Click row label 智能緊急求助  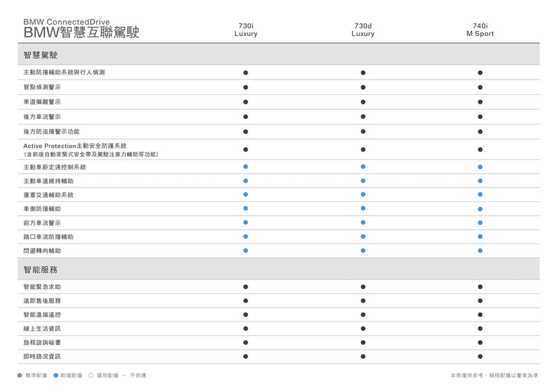click(42, 287)
